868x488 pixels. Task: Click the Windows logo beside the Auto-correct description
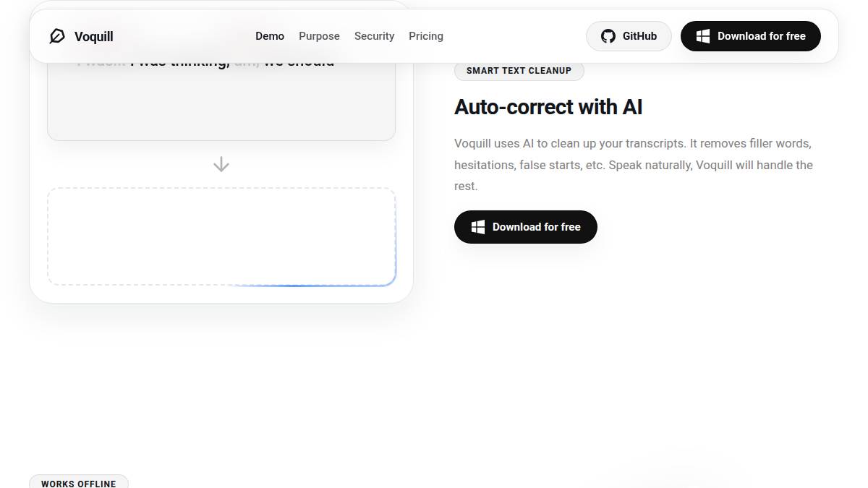[477, 227]
